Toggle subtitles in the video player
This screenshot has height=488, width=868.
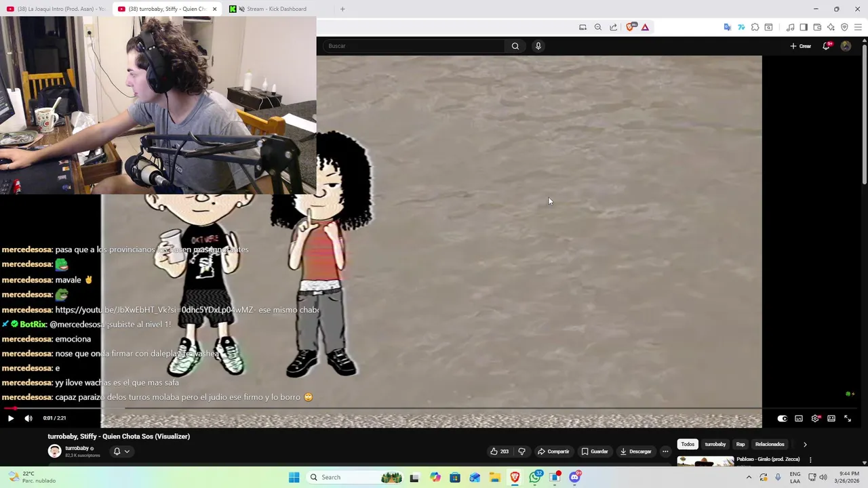pyautogui.click(x=799, y=419)
